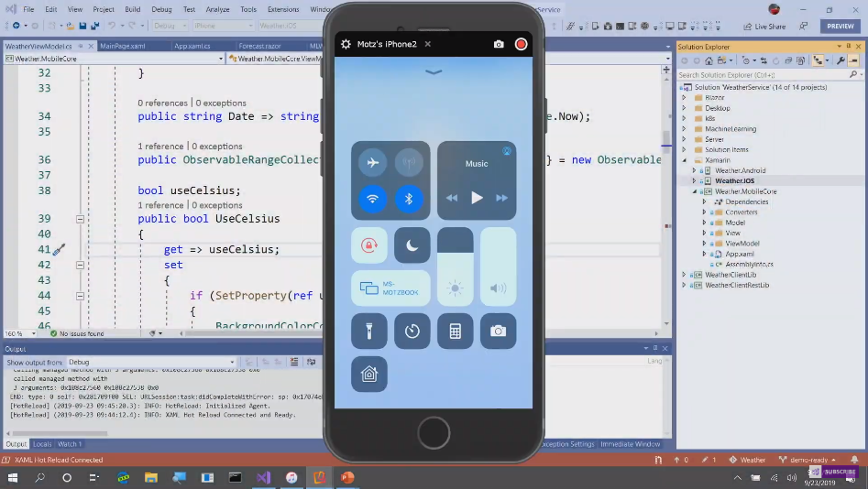Switch to Forecast.razor tab
The width and height of the screenshot is (868, 489).
click(x=259, y=46)
